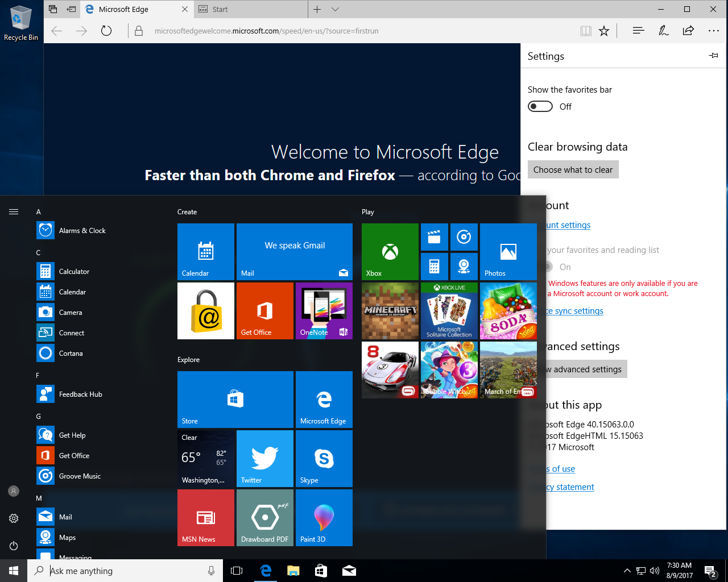Open the small Calculator tile
The image size is (728, 582).
[435, 267]
